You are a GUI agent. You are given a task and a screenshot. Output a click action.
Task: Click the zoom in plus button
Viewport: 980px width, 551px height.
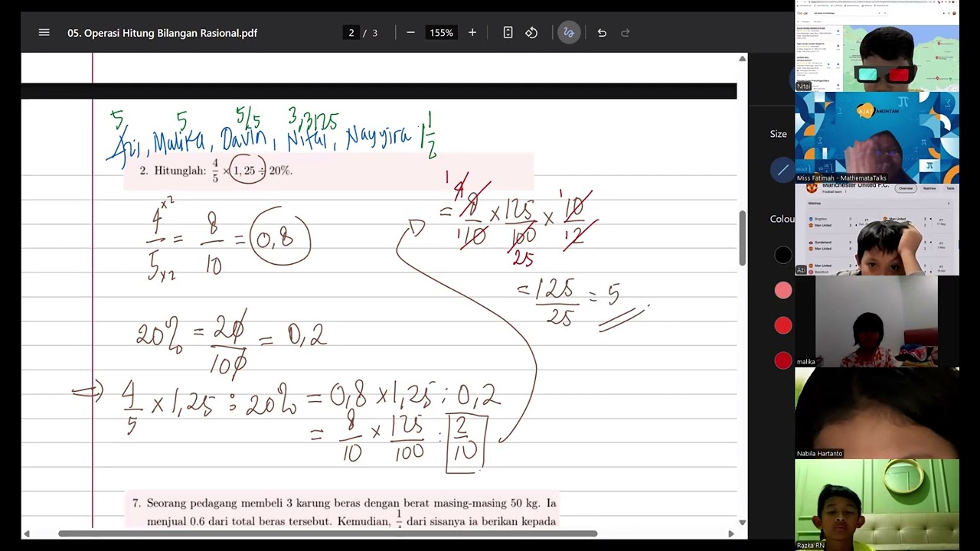[472, 33]
